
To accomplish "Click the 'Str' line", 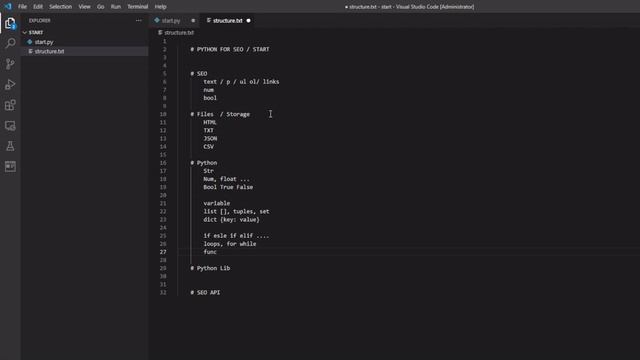I will pyautogui.click(x=209, y=171).
